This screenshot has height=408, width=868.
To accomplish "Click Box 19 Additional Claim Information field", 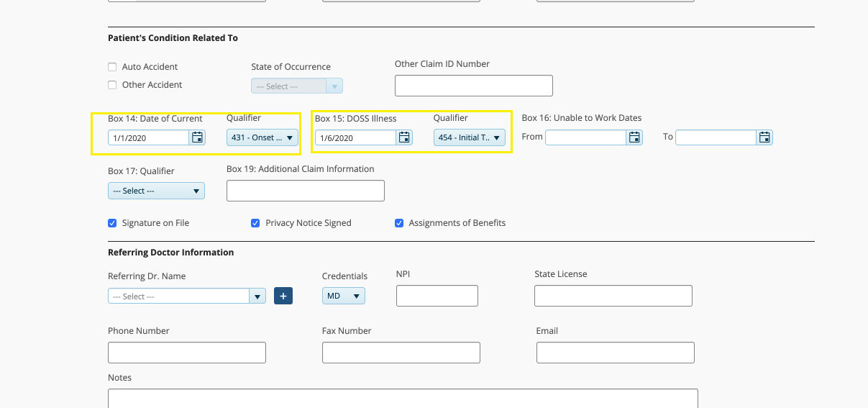I will click(x=306, y=191).
